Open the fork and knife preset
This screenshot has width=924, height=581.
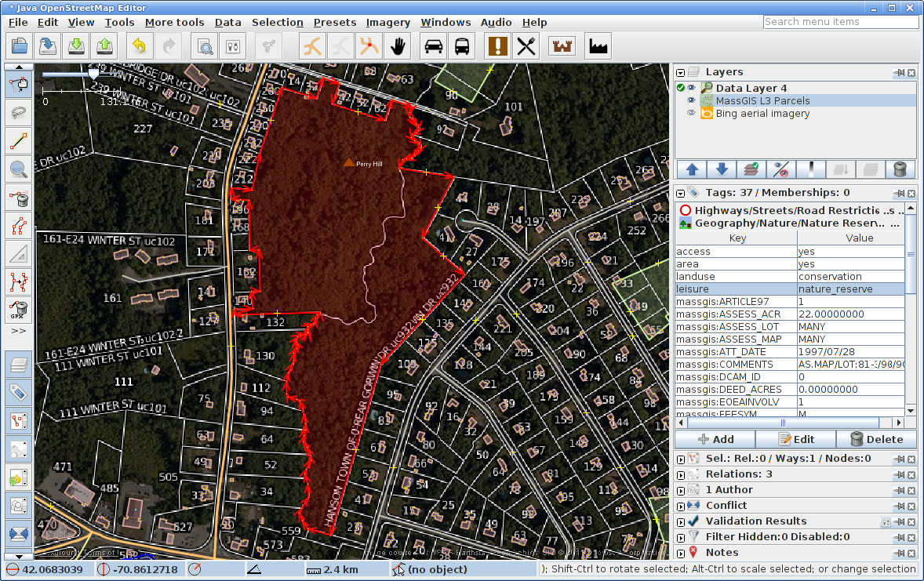[526, 46]
